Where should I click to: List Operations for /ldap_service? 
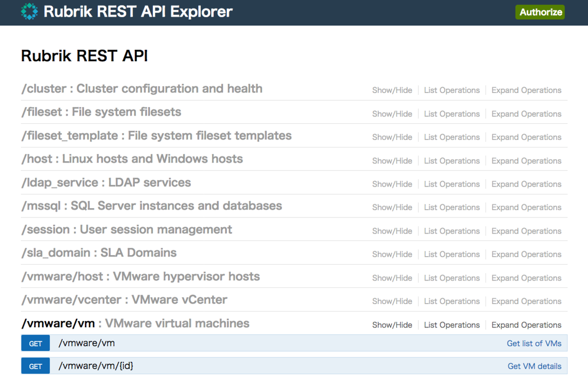452,184
